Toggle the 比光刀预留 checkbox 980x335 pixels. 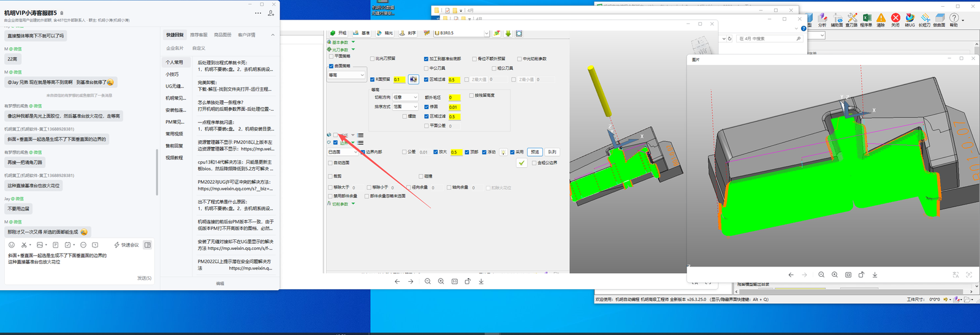(372, 59)
